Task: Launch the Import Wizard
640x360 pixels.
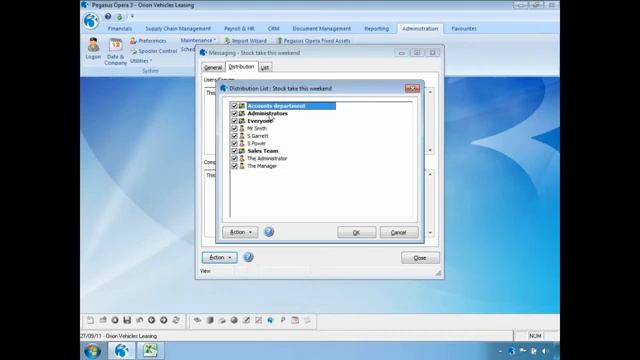Action: (x=245, y=41)
